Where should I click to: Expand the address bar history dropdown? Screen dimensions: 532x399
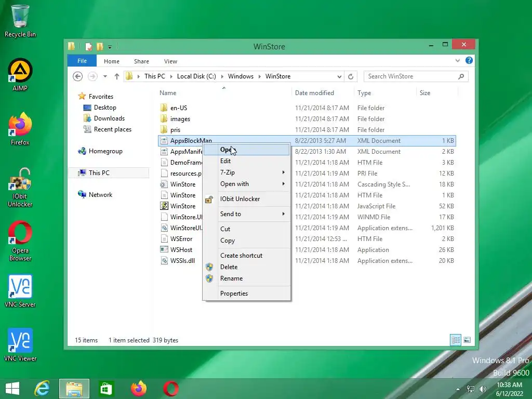(339, 77)
